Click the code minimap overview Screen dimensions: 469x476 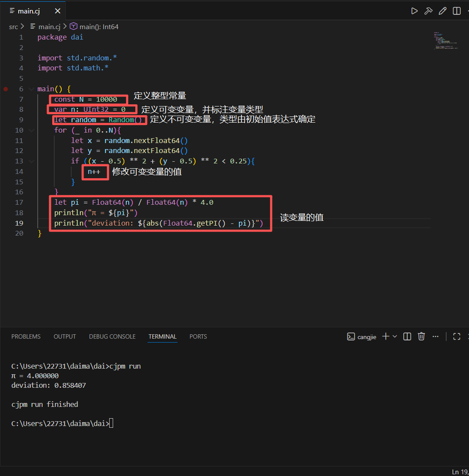446,40
